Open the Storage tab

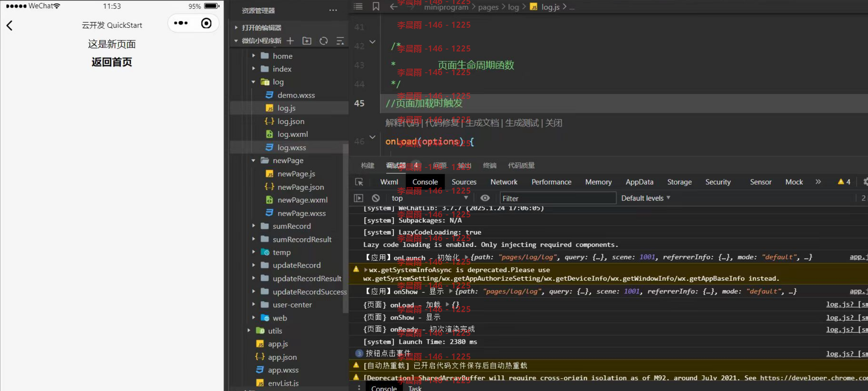click(x=679, y=182)
